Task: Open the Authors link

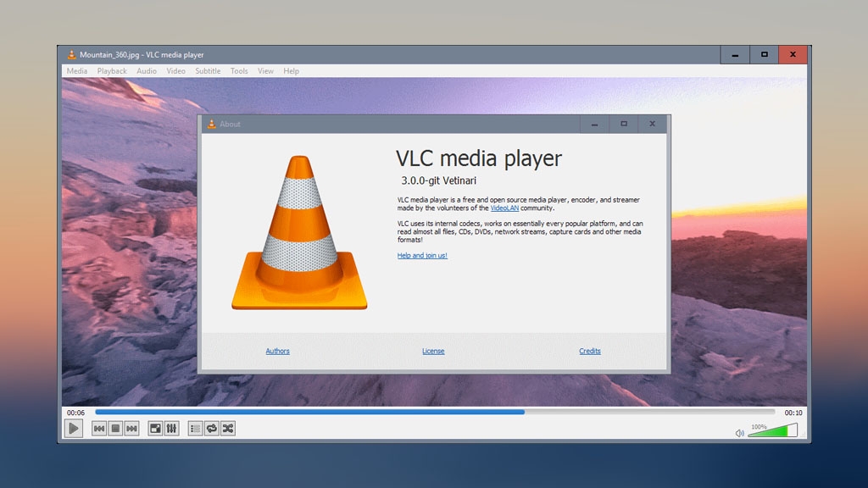Action: 277,351
